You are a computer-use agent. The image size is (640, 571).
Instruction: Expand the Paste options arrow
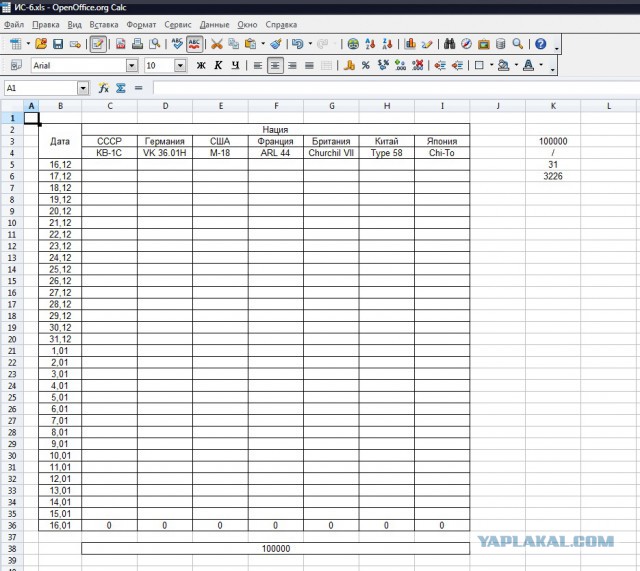point(263,44)
